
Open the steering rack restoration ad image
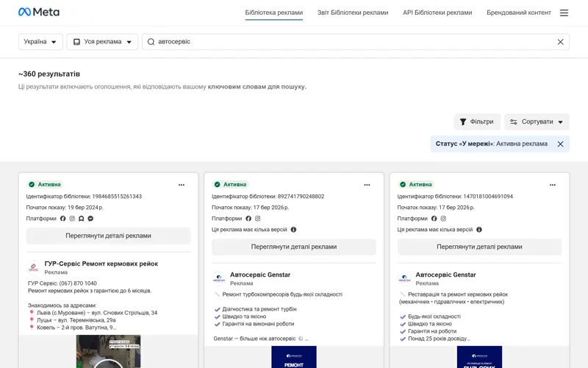pos(480,357)
